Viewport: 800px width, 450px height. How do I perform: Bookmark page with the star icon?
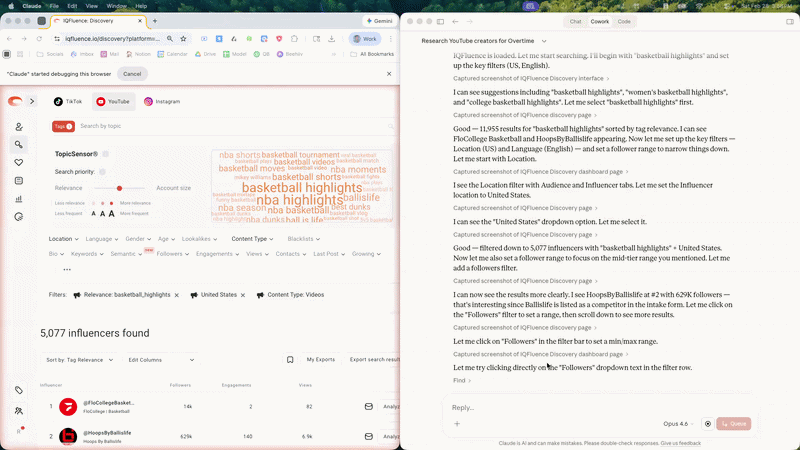click(x=183, y=39)
